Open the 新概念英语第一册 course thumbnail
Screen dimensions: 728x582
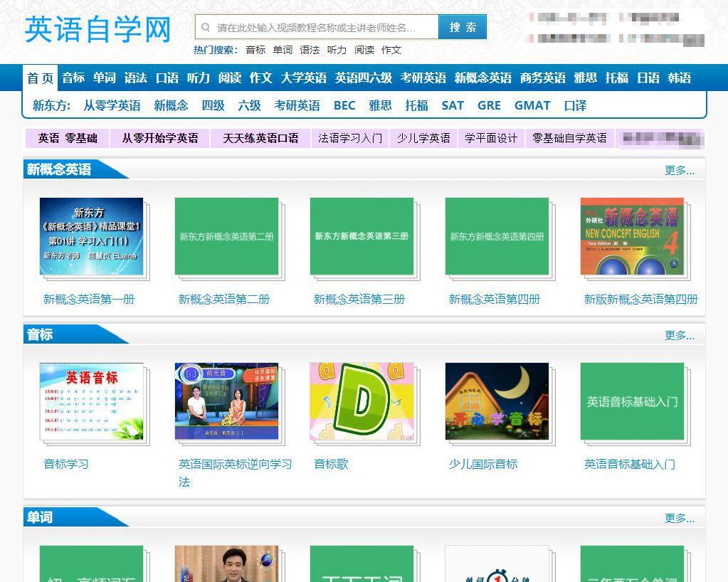(x=92, y=236)
